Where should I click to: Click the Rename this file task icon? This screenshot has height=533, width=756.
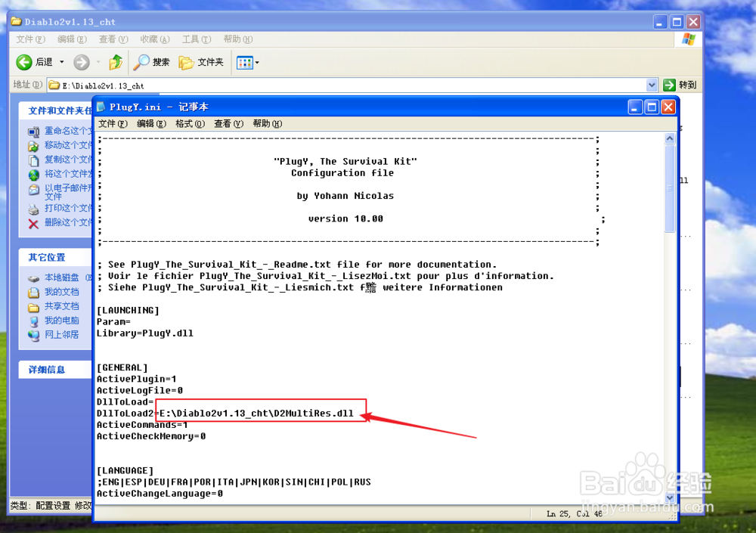click(33, 132)
